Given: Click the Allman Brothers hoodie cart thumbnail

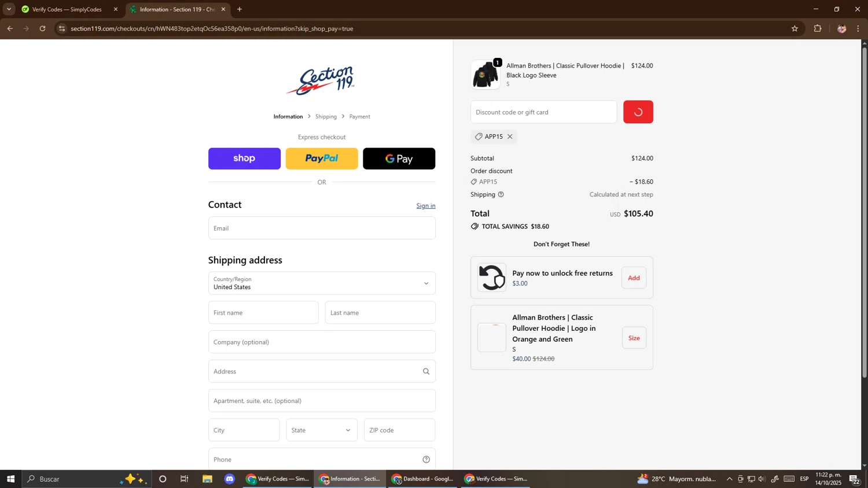Looking at the screenshot, I should [x=486, y=75].
